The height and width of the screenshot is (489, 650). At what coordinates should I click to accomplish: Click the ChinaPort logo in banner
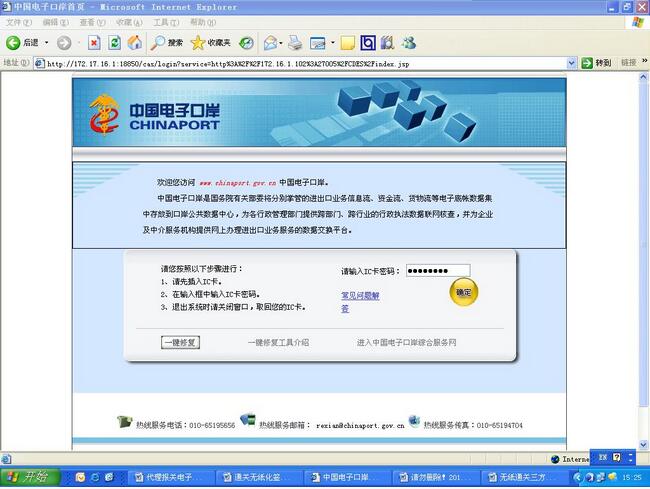pos(154,114)
